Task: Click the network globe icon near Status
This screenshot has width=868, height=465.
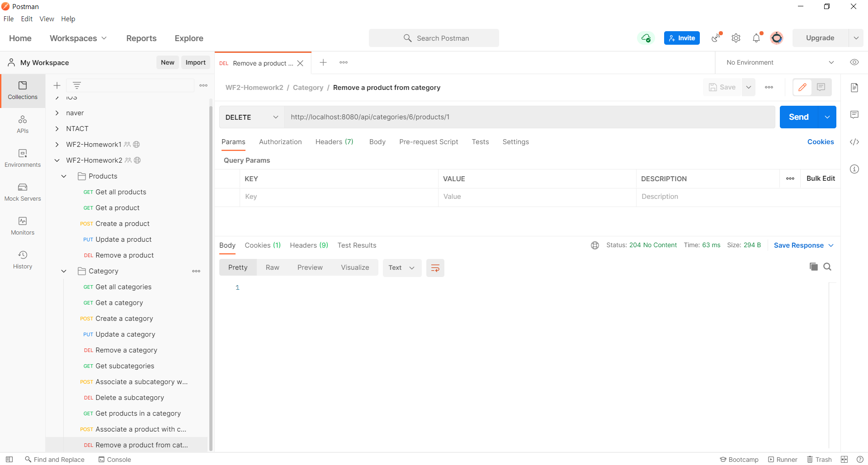Action: (x=595, y=245)
